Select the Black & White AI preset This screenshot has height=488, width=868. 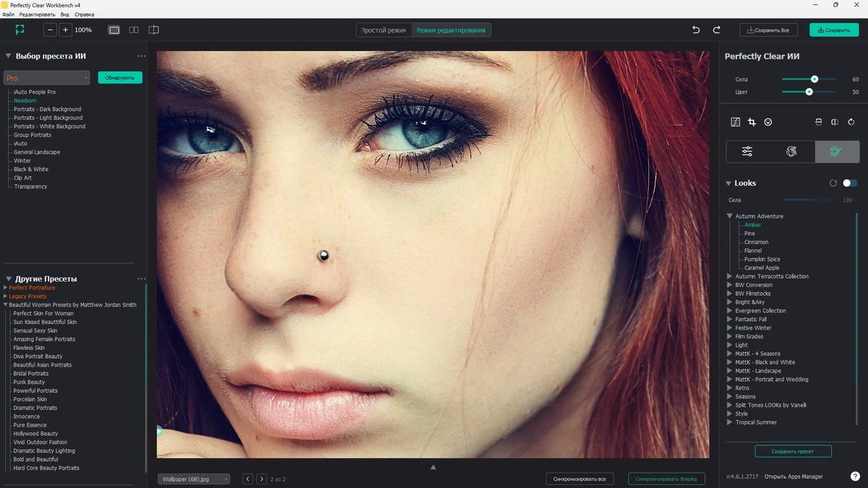pos(31,169)
